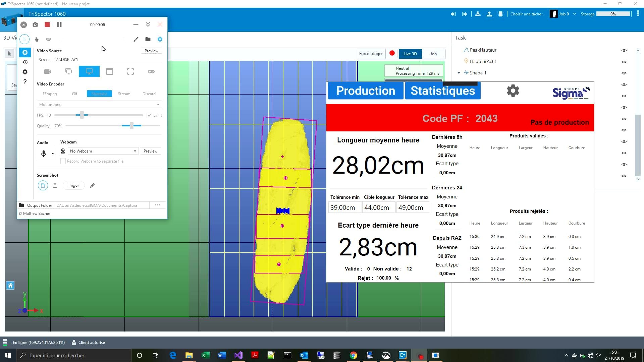Image resolution: width=644 pixels, height=362 pixels.
Task: Toggle keystrokes overlay keyboard icon
Action: pyautogui.click(x=49, y=39)
